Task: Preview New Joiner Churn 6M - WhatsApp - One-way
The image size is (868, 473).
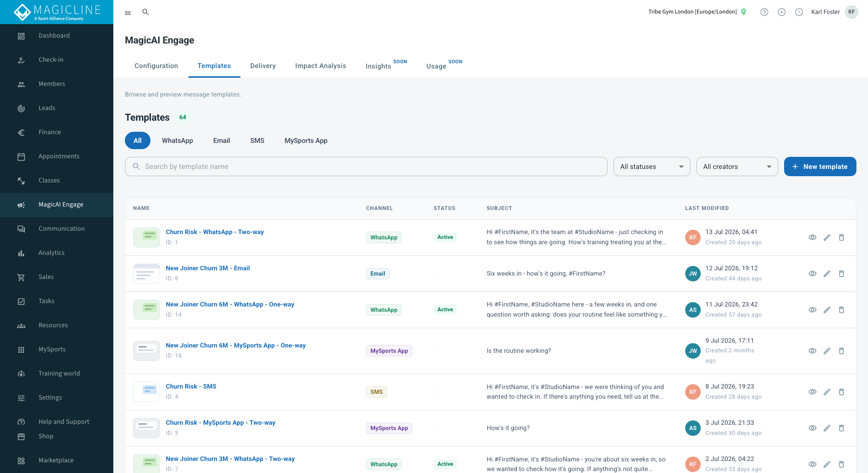Action: tap(813, 310)
